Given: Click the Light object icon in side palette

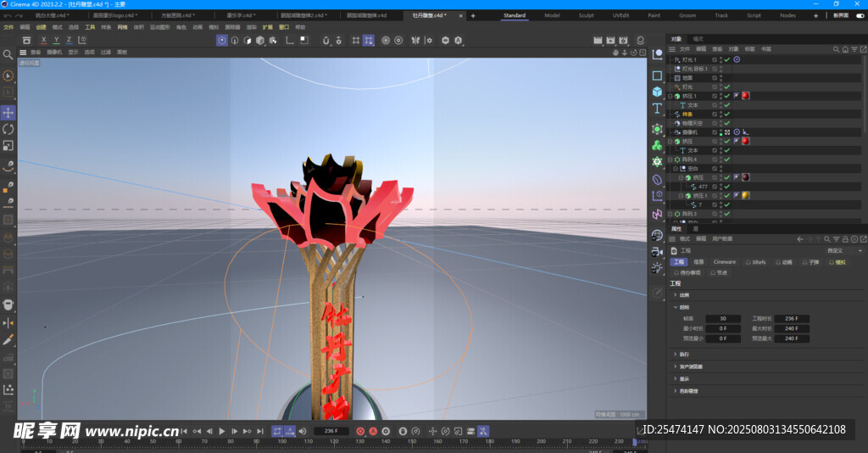Looking at the screenshot, I should click(657, 267).
